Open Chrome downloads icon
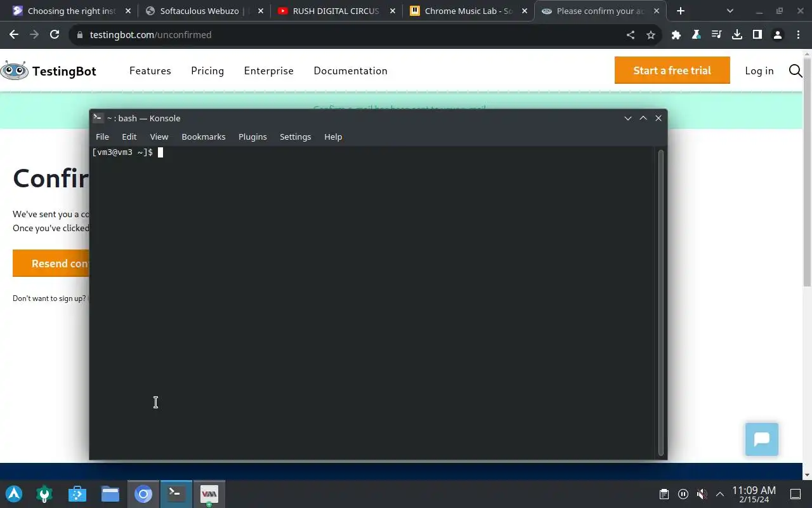The height and width of the screenshot is (508, 812). [737, 35]
